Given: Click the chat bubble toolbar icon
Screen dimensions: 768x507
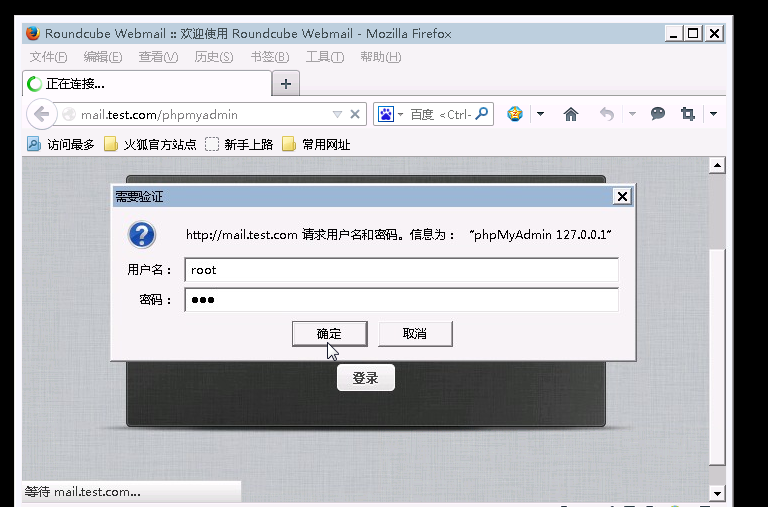Looking at the screenshot, I should coord(657,114).
